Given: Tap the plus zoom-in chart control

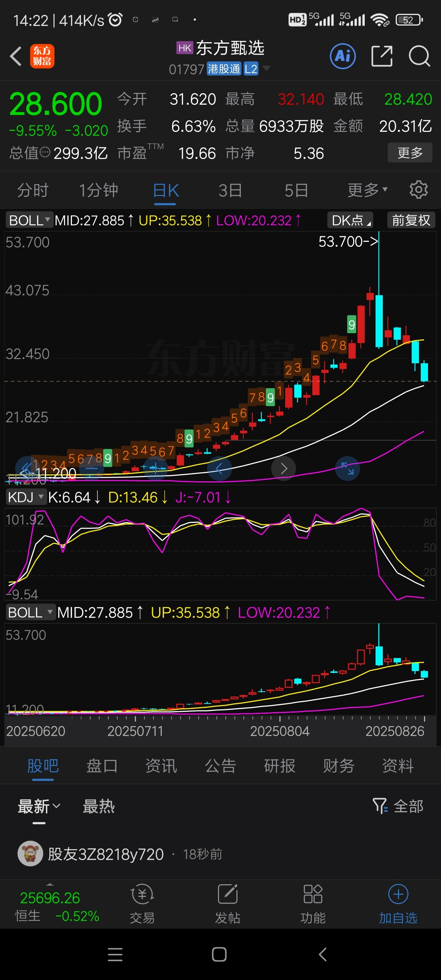Looking at the screenshot, I should click(155, 468).
